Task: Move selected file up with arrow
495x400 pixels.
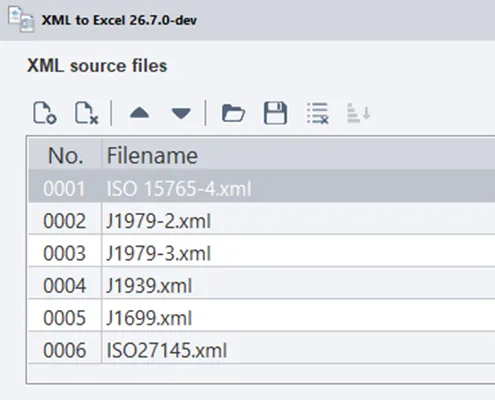Action: (x=139, y=113)
